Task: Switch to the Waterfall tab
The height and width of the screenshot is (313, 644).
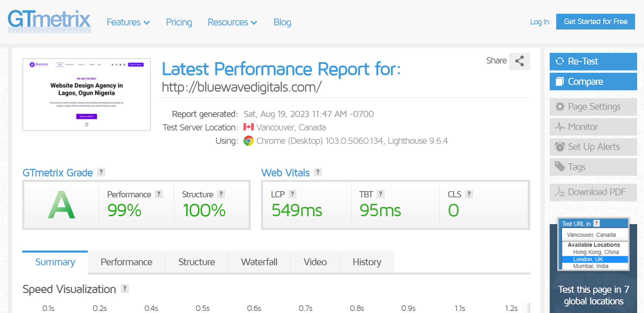Action: [259, 262]
